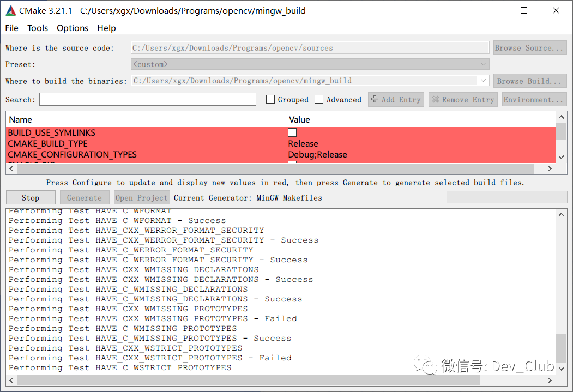
Task: Click the output log vertical scrollbar thumb
Action: point(562,348)
